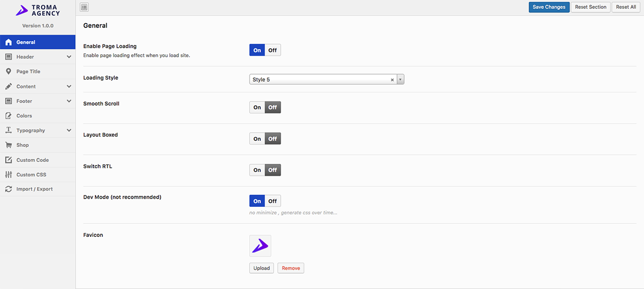Disable Dev Mode with Off
This screenshot has height=289, width=644.
click(273, 201)
